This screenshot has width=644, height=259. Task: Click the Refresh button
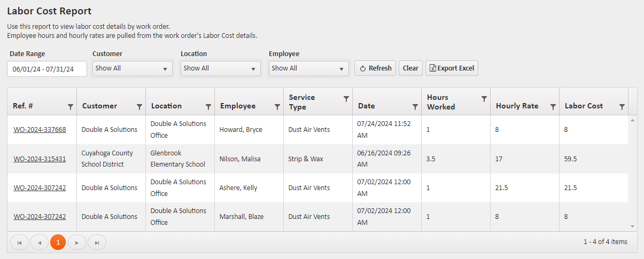(x=375, y=68)
